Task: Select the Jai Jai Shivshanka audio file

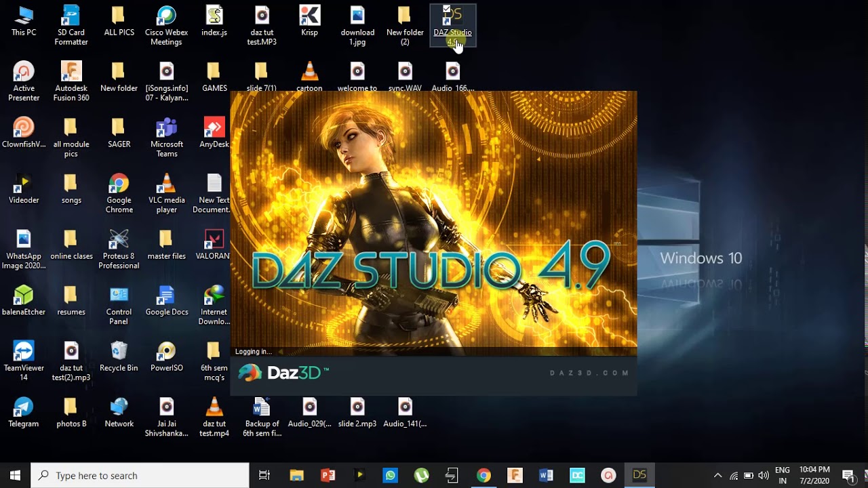Action: 166,416
